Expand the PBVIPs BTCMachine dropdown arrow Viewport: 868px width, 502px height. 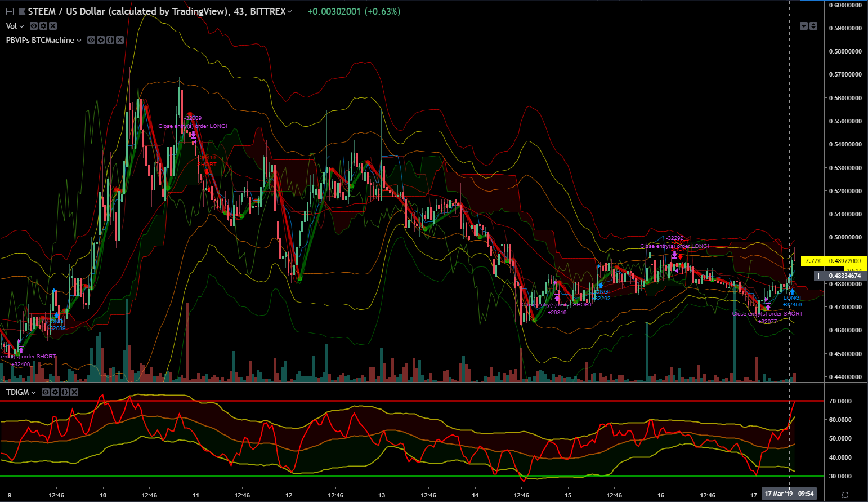click(79, 41)
